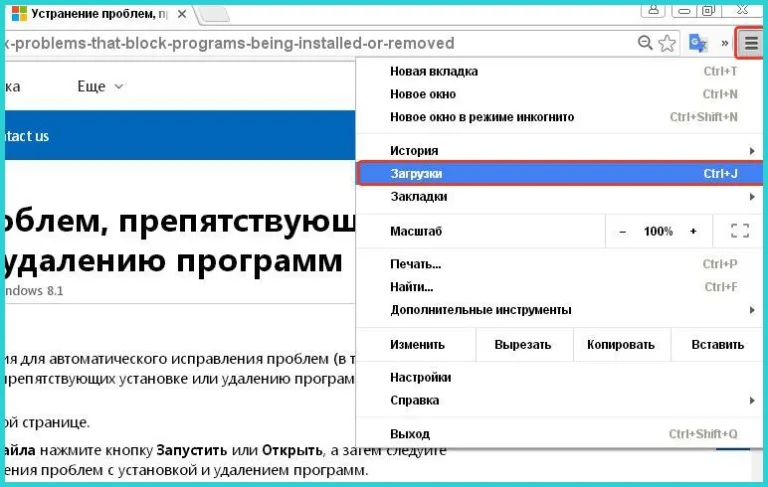Decrease zoom with the minus button

(x=622, y=231)
